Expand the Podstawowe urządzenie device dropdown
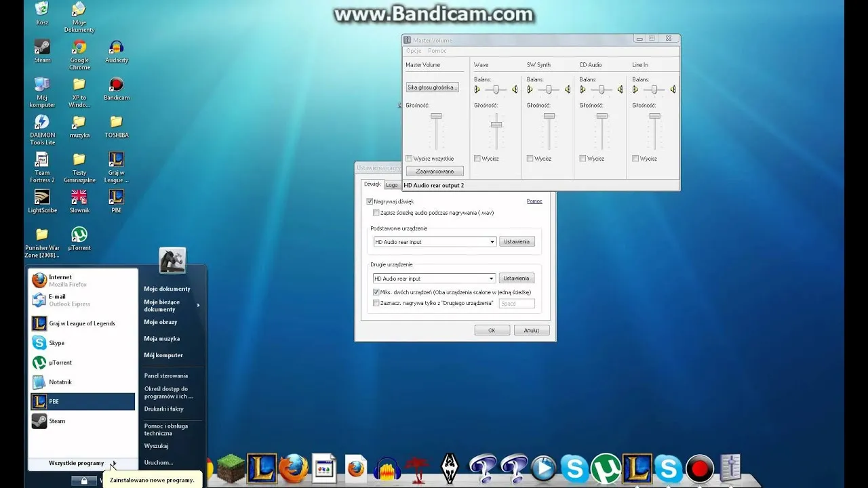Viewport: 868px width, 488px height. point(492,242)
